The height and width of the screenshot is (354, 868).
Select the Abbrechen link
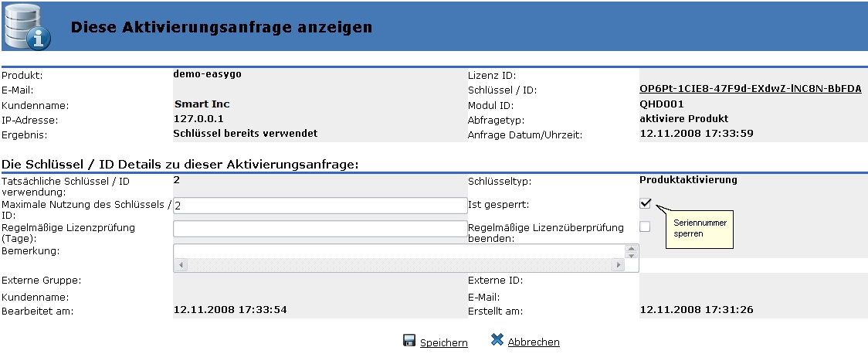tap(534, 342)
